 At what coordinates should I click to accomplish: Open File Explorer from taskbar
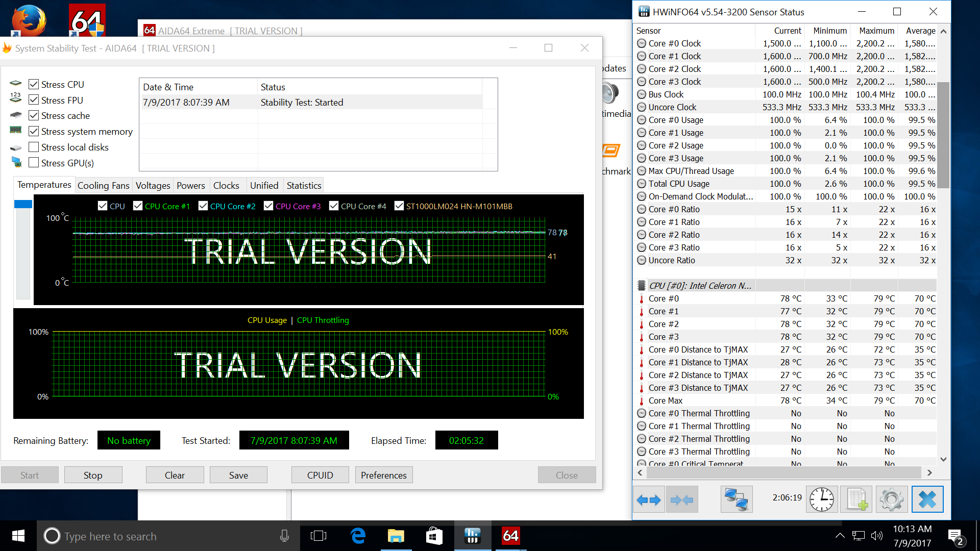point(396,536)
